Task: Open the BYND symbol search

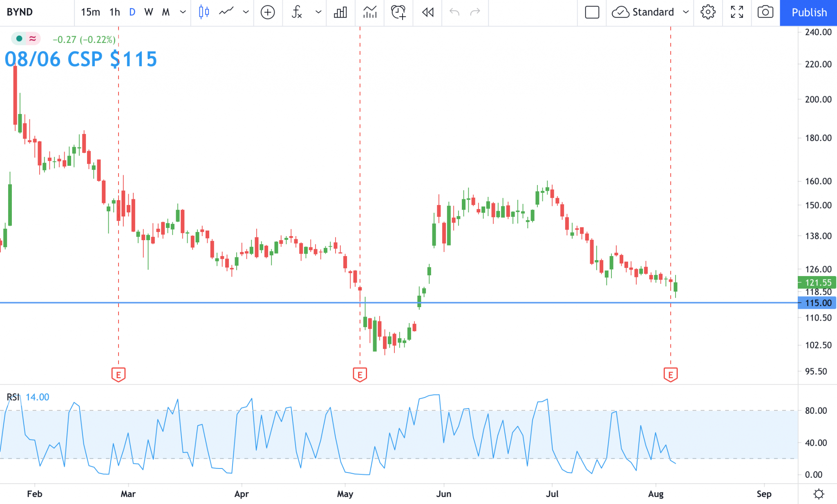Action: click(x=20, y=12)
